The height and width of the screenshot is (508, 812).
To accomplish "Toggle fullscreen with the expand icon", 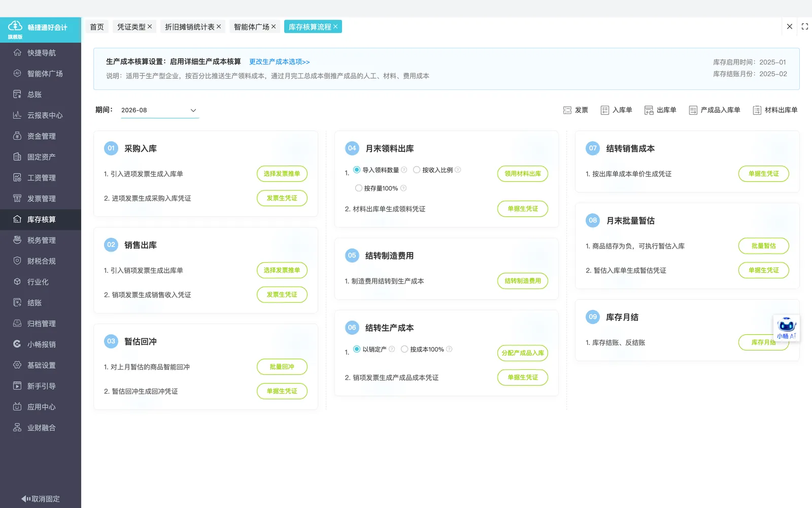I will (805, 26).
